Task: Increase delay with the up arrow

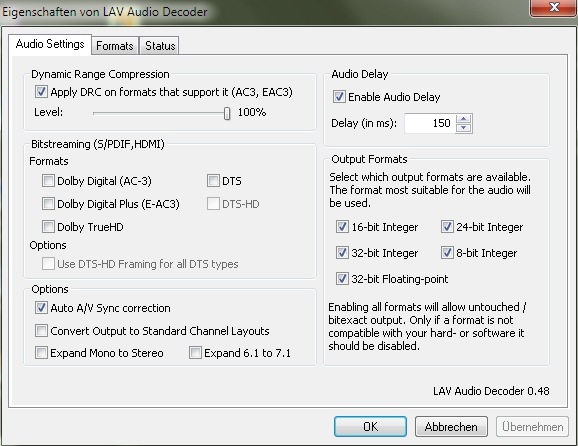Action: tap(464, 119)
